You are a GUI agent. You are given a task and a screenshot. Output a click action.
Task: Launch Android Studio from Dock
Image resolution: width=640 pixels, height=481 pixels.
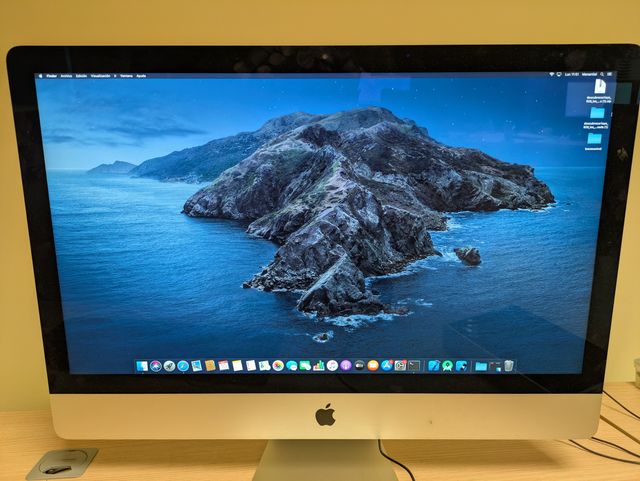[447, 366]
